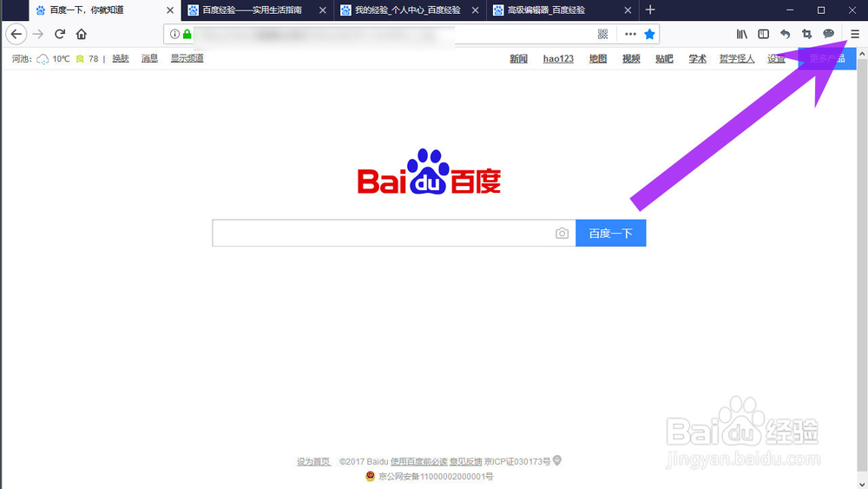Click the camera image-search icon

click(x=562, y=233)
